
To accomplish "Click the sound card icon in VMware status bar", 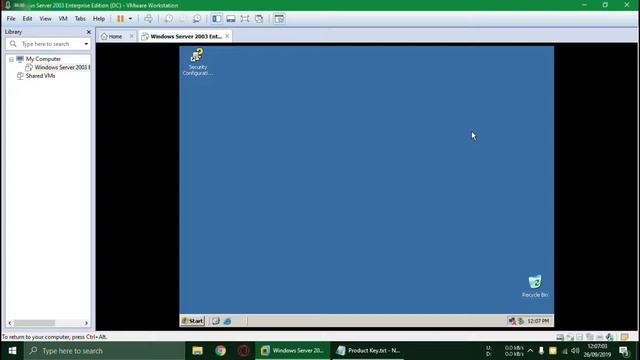I will [x=609, y=337].
